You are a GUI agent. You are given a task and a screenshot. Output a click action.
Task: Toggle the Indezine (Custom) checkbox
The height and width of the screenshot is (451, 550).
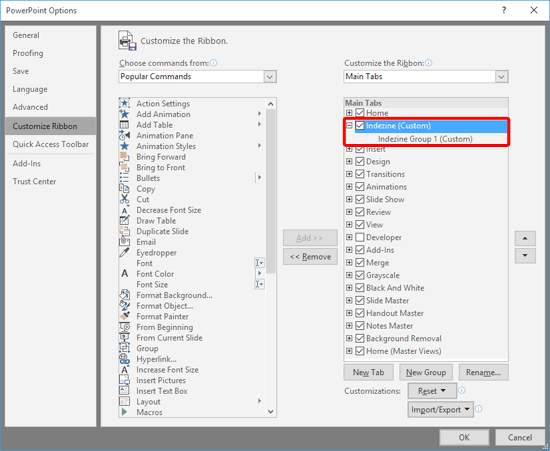360,125
